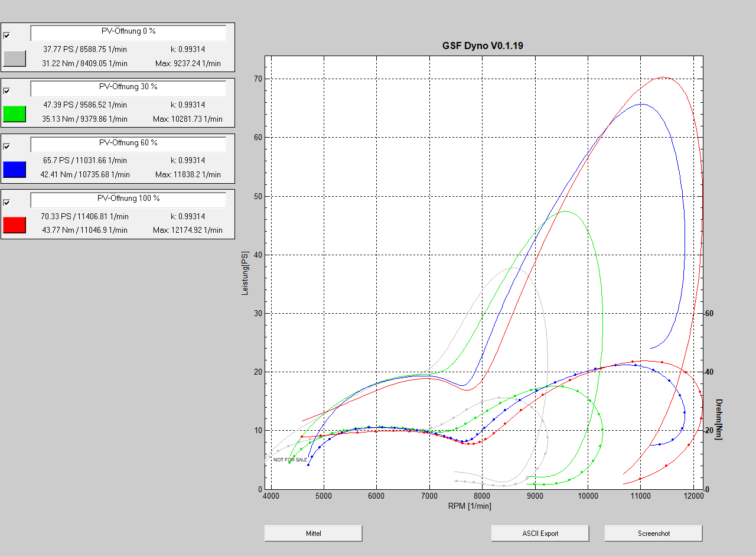This screenshot has height=556, width=756.
Task: Select the PV-Öffnung 60 % text field
Action: (128, 145)
